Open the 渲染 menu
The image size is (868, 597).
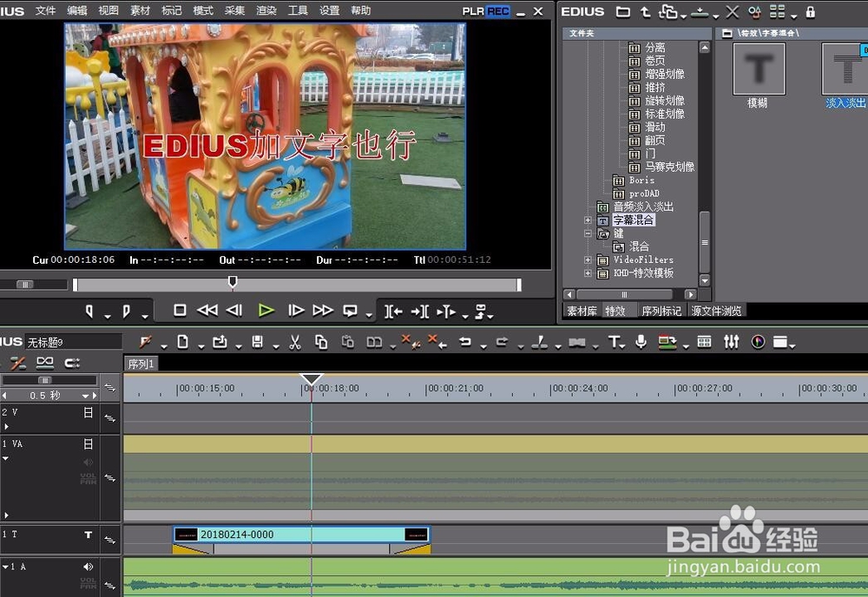point(266,10)
